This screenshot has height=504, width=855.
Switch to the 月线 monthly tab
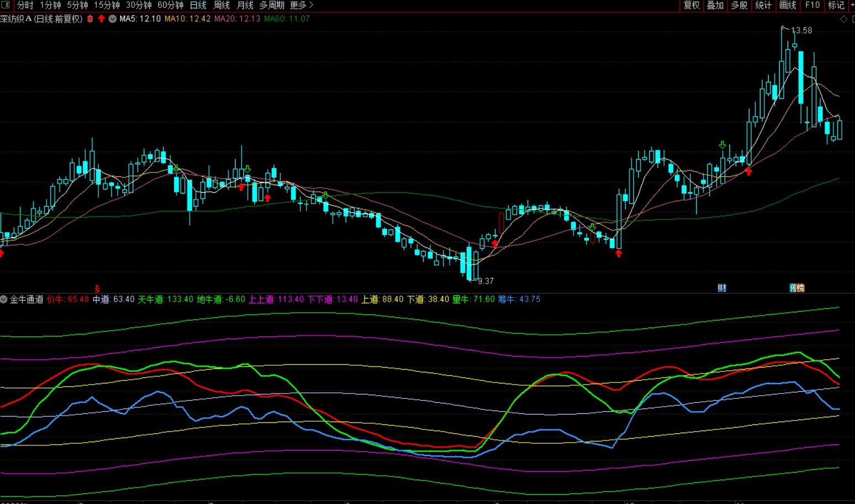pyautogui.click(x=245, y=5)
